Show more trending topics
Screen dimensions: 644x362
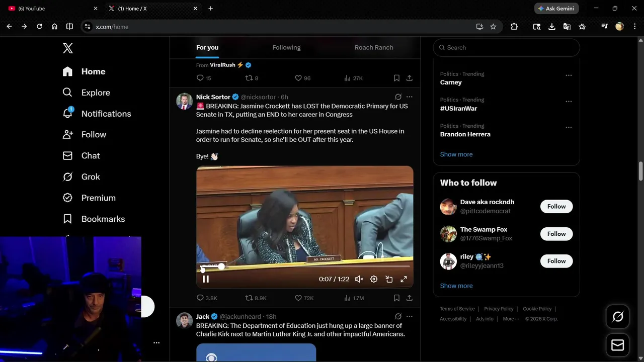click(x=456, y=154)
